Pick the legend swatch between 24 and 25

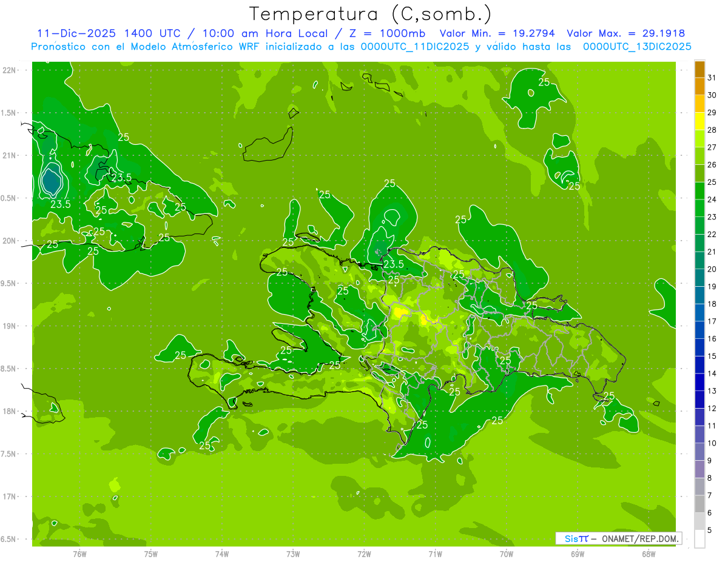[699, 191]
